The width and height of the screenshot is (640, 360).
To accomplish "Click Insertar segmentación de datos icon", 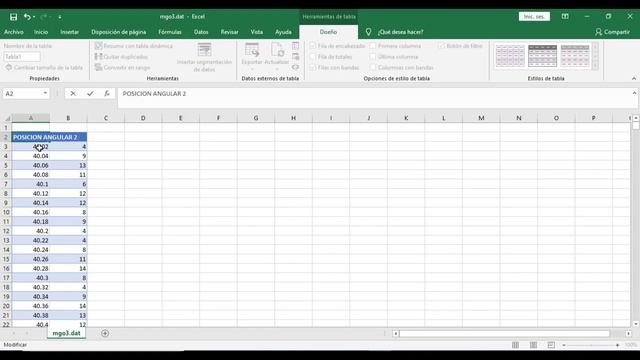I will 204,50.
